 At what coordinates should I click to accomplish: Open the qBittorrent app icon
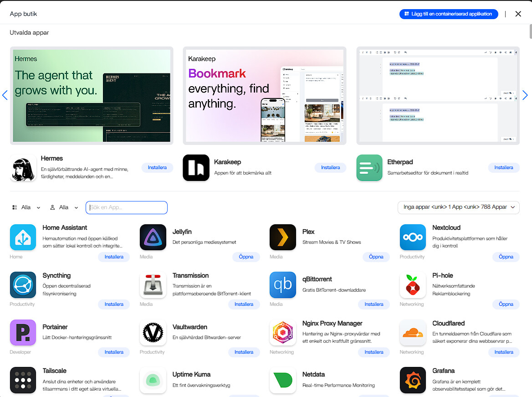coord(283,285)
